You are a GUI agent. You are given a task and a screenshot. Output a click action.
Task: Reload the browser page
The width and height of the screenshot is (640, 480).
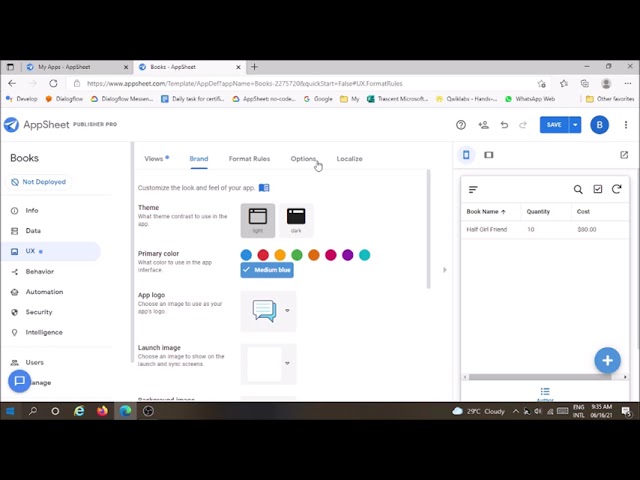coord(53,83)
